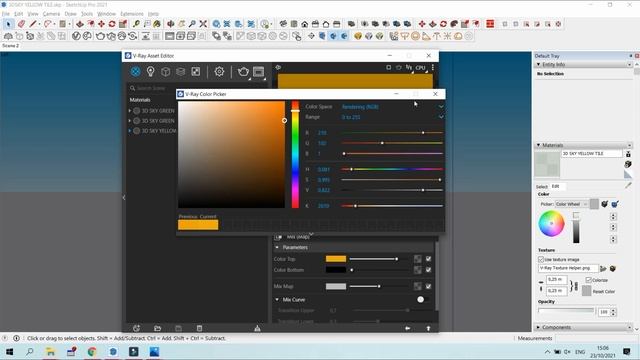Image resolution: width=640 pixels, height=360 pixels.
Task: Choose the Zoom magnifier tool
Action: point(192,24)
